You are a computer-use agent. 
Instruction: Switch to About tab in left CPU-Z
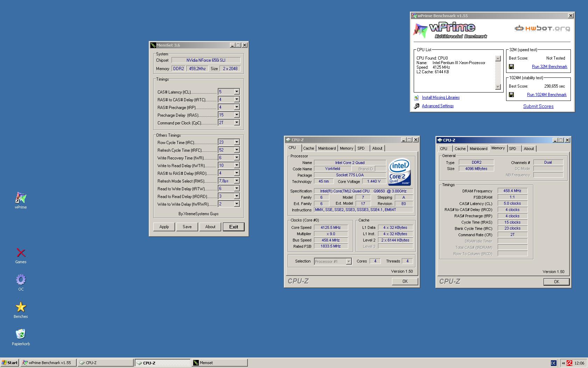(377, 148)
